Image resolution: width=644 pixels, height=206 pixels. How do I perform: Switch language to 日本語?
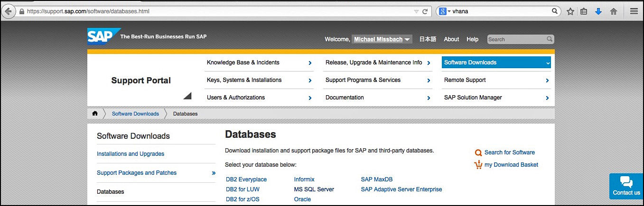point(428,39)
